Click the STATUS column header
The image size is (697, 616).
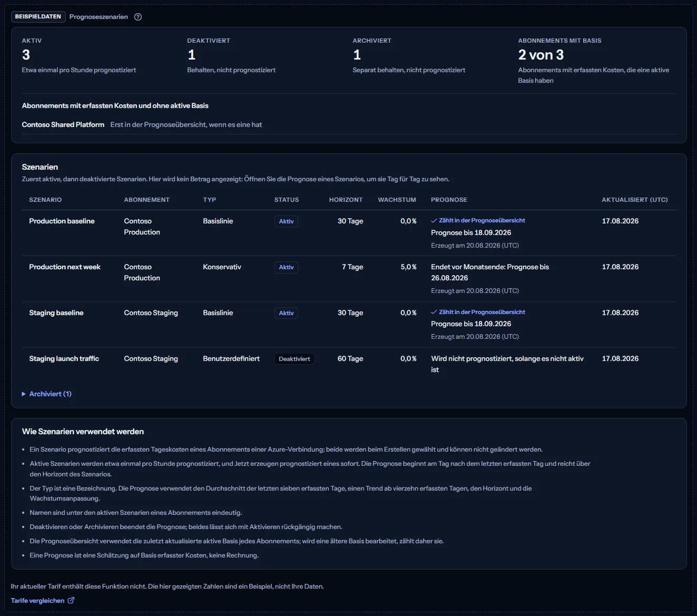point(287,200)
